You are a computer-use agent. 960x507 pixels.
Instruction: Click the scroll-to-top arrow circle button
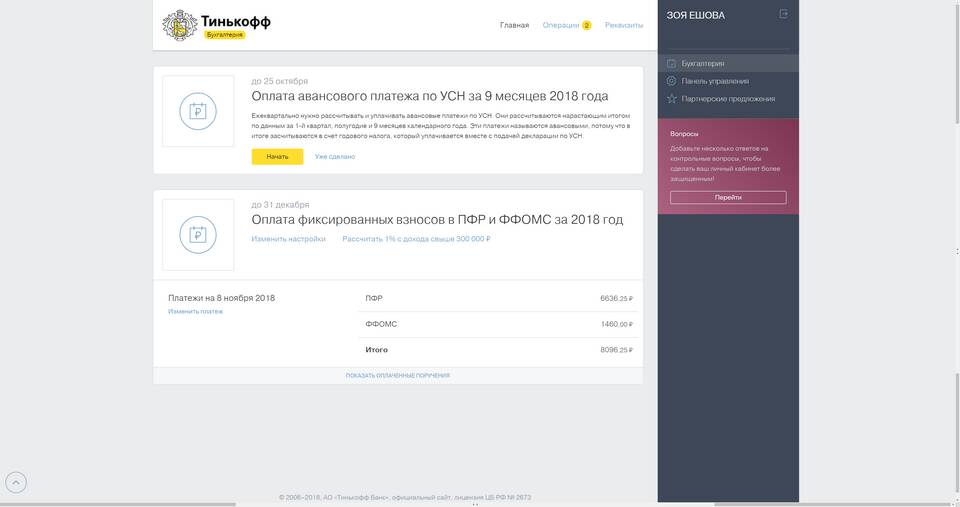16,483
